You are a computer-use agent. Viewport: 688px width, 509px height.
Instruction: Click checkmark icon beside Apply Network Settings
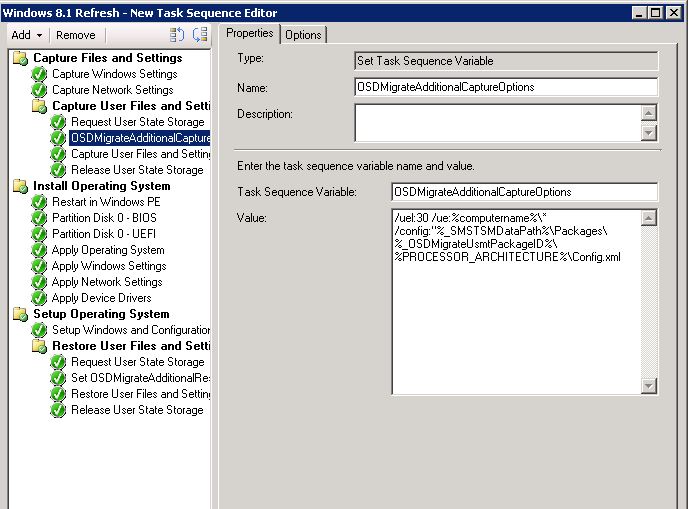pyautogui.click(x=39, y=282)
